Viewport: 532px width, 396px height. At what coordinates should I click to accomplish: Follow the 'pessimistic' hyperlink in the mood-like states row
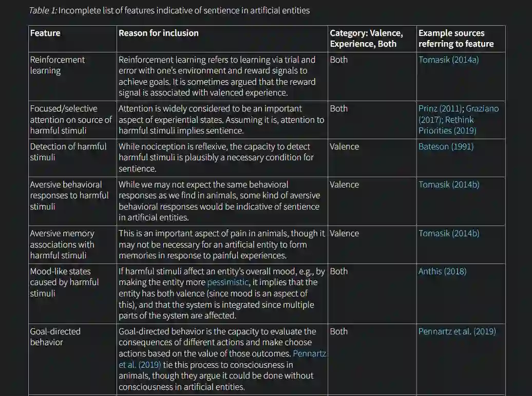coord(227,282)
